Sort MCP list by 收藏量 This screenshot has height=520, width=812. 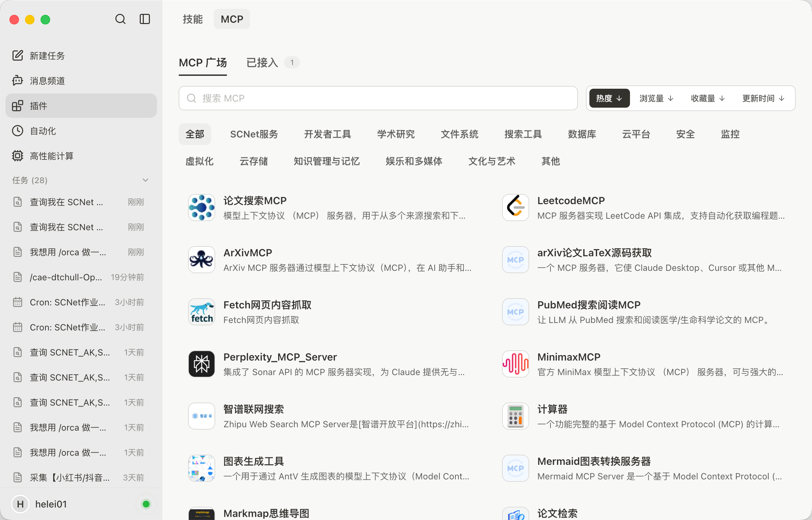tap(708, 98)
